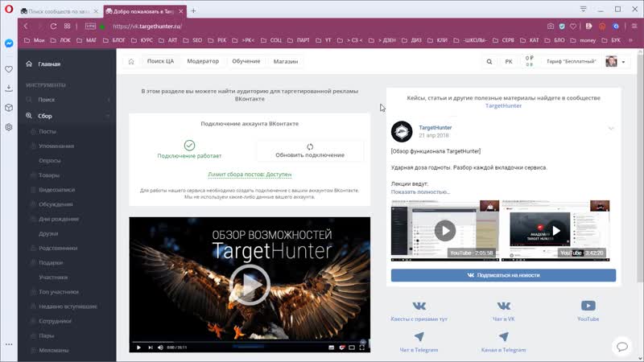The height and width of the screenshot is (362, 644).
Task: Mute the overview video volume icon
Action: pos(160,348)
